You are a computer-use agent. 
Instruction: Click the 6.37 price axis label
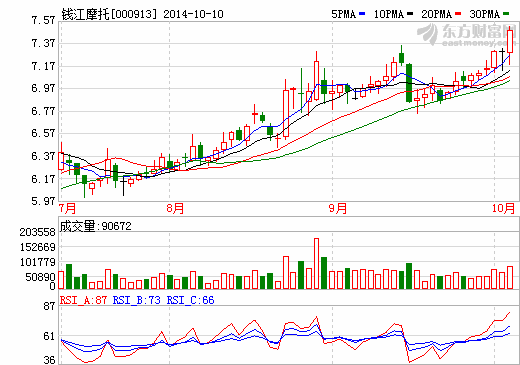[x=43, y=156]
